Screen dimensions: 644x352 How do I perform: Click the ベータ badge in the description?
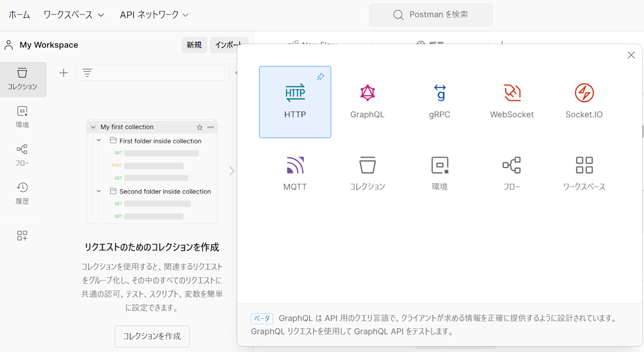pos(262,318)
